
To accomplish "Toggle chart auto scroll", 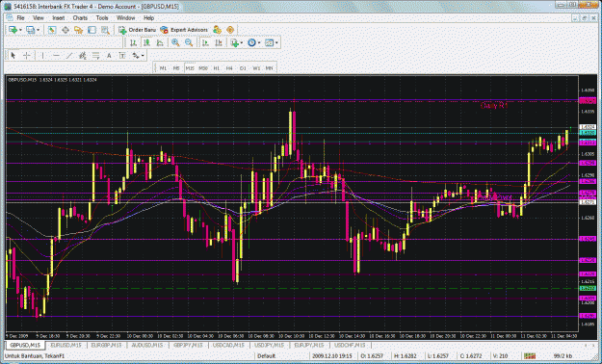I will coord(205,42).
